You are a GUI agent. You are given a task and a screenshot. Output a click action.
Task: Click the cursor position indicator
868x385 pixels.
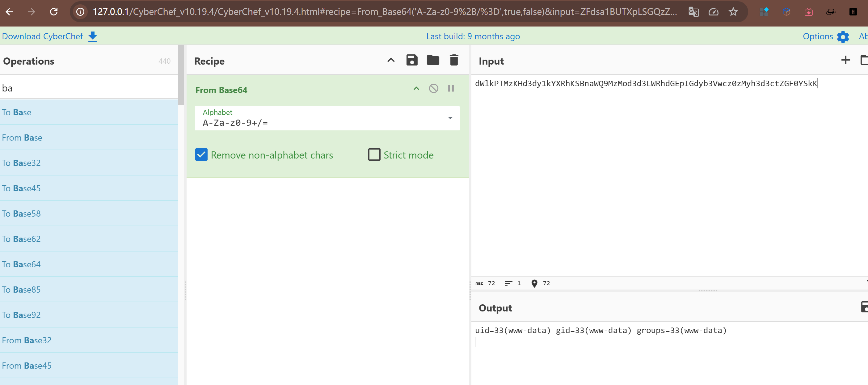[x=540, y=283]
